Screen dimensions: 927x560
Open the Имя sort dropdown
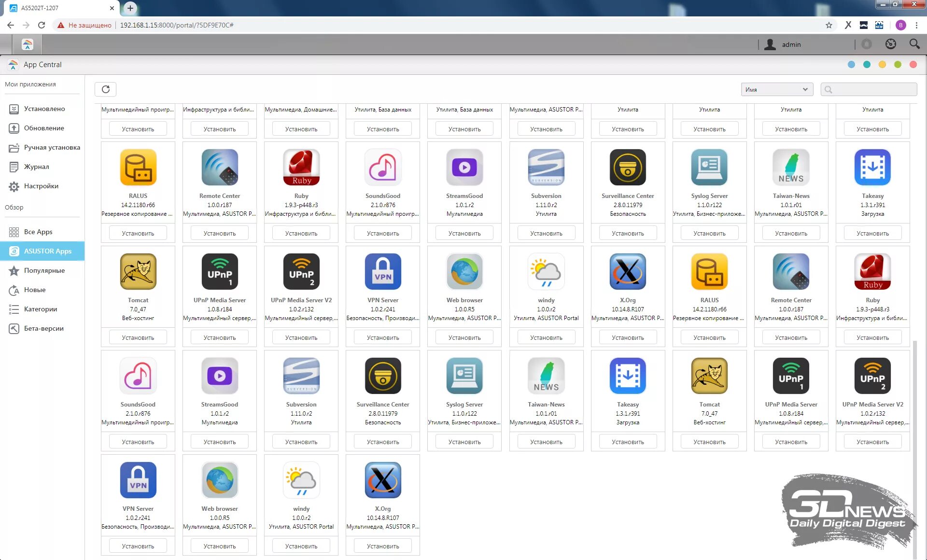click(776, 89)
